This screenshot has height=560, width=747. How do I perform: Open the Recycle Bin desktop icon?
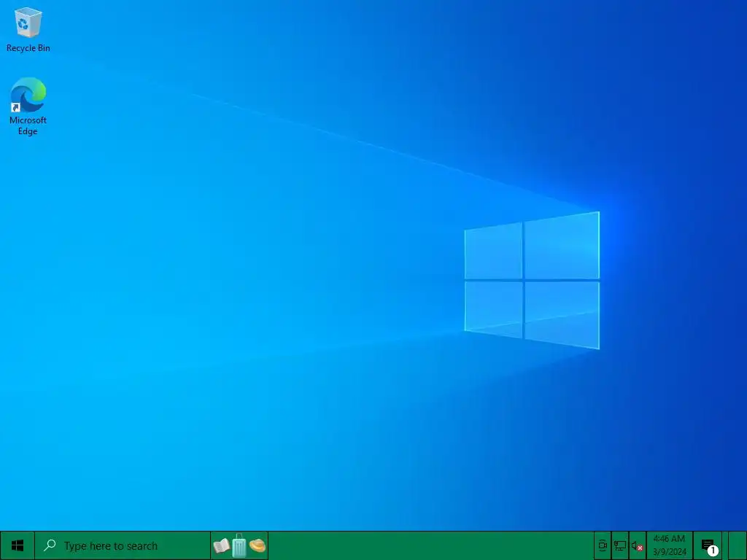coord(28,29)
